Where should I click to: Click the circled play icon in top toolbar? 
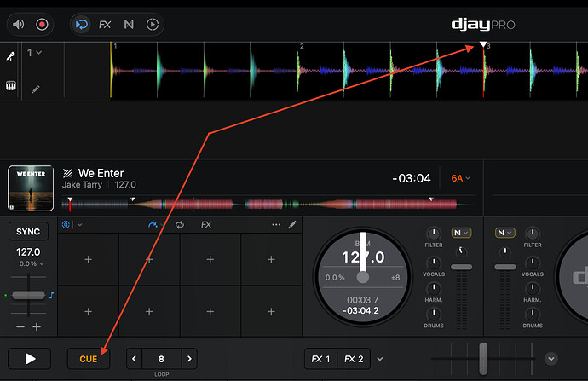click(152, 25)
